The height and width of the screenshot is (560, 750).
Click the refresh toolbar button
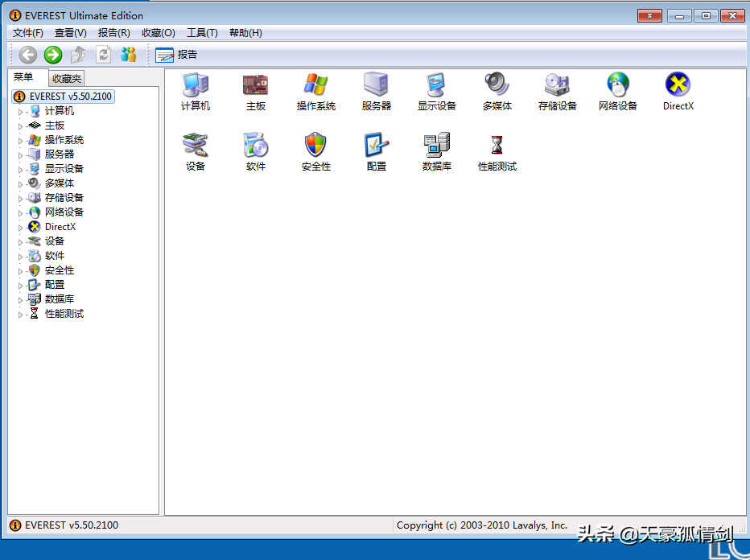pos(103,55)
